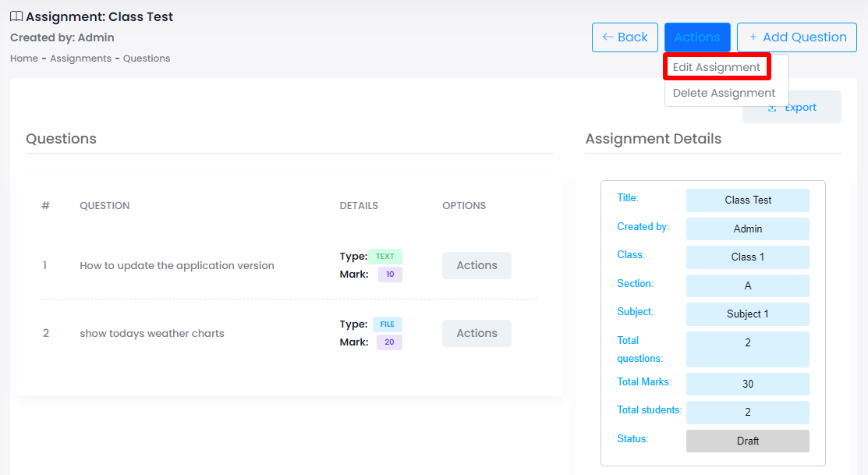Click question 'show todays weather charts'
This screenshot has width=868, height=475.
(152, 333)
